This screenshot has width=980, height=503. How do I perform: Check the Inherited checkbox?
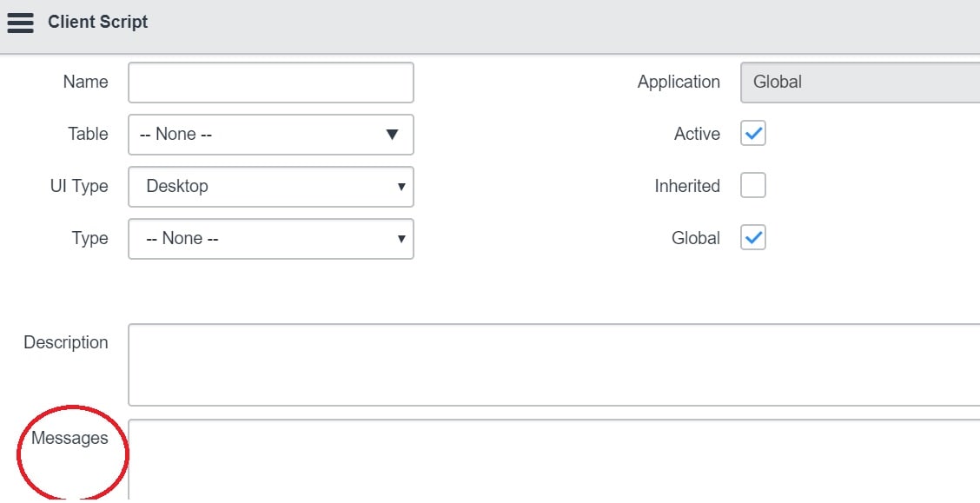pyautogui.click(x=752, y=185)
